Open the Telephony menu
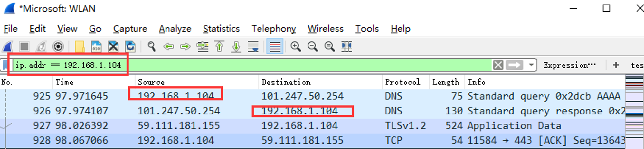 point(274,29)
